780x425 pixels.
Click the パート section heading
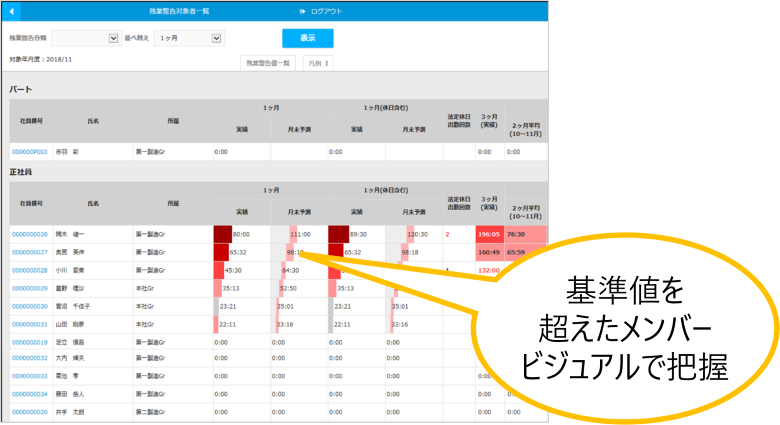(20, 90)
